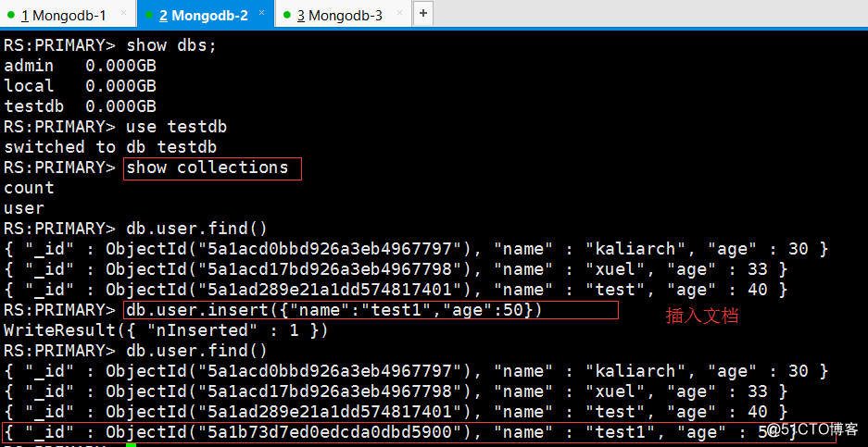Close the Mongodb-1 tab

pos(123,12)
